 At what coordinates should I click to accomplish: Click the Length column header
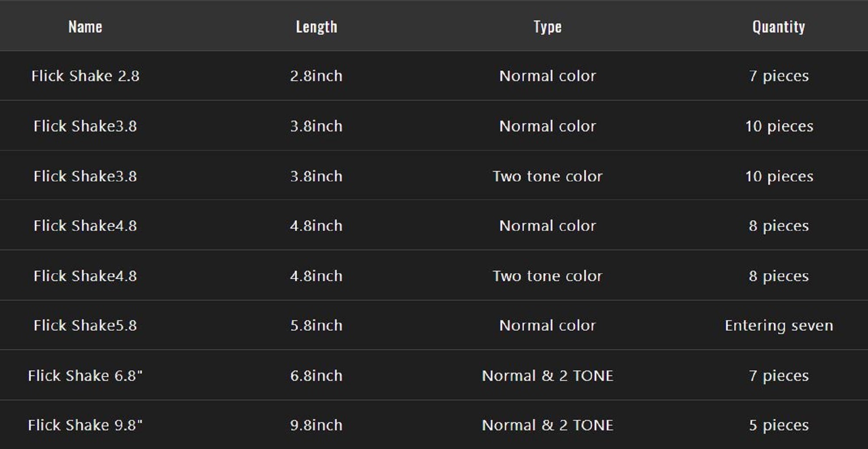click(x=316, y=27)
